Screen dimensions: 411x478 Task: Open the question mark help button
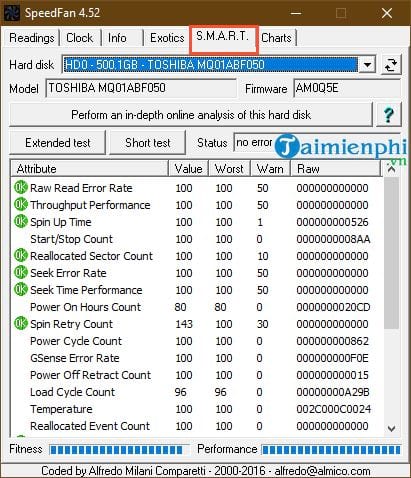click(388, 115)
